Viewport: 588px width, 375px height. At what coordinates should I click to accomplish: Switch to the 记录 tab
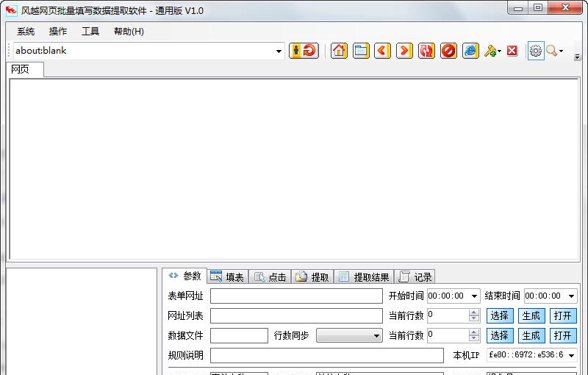coord(415,277)
